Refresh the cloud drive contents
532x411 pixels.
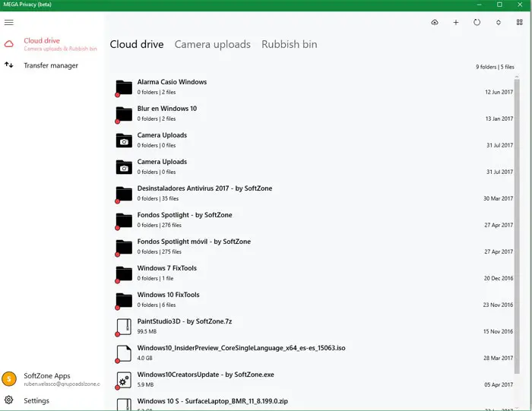[x=477, y=23]
